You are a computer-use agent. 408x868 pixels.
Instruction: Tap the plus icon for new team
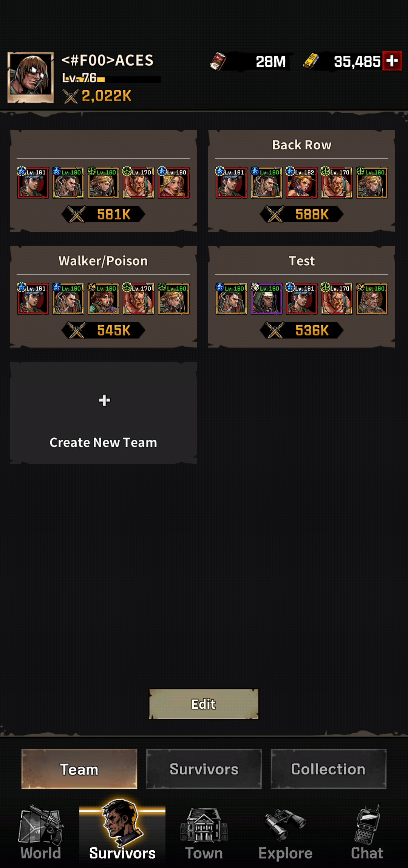coord(104,400)
